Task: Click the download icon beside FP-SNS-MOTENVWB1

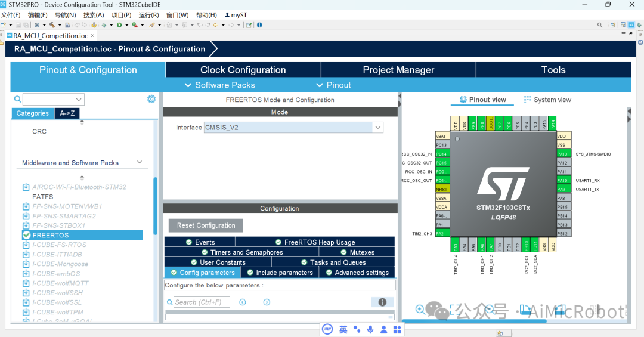Action: [26, 206]
